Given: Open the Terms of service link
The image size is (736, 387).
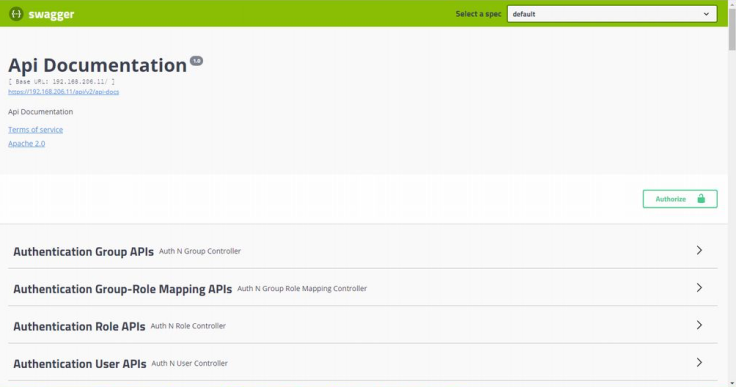Looking at the screenshot, I should pos(35,130).
